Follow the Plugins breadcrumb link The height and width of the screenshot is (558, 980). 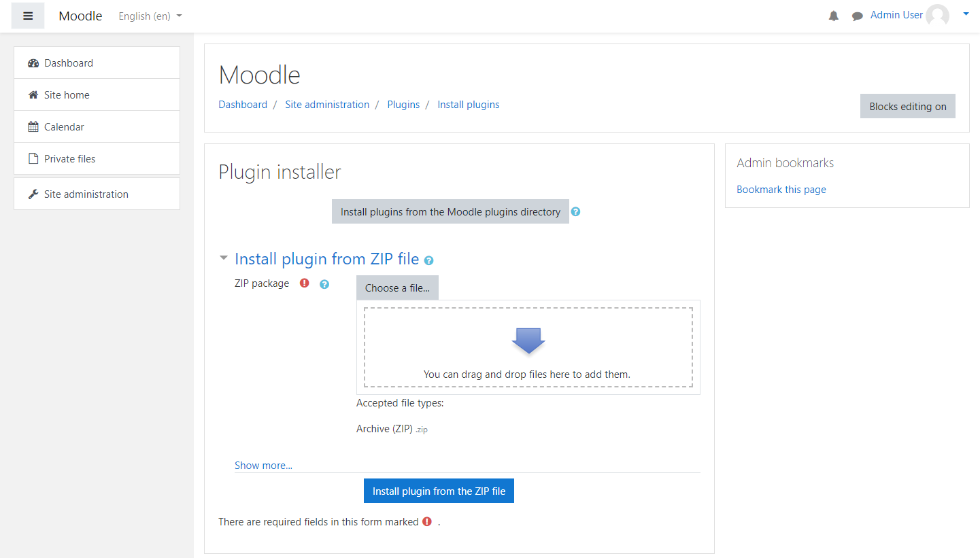click(403, 105)
